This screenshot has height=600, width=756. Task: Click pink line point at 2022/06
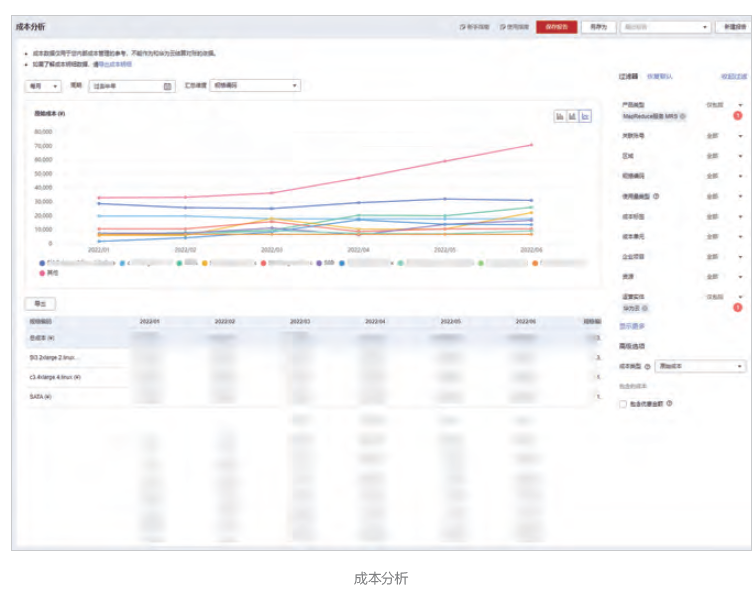pos(531,145)
